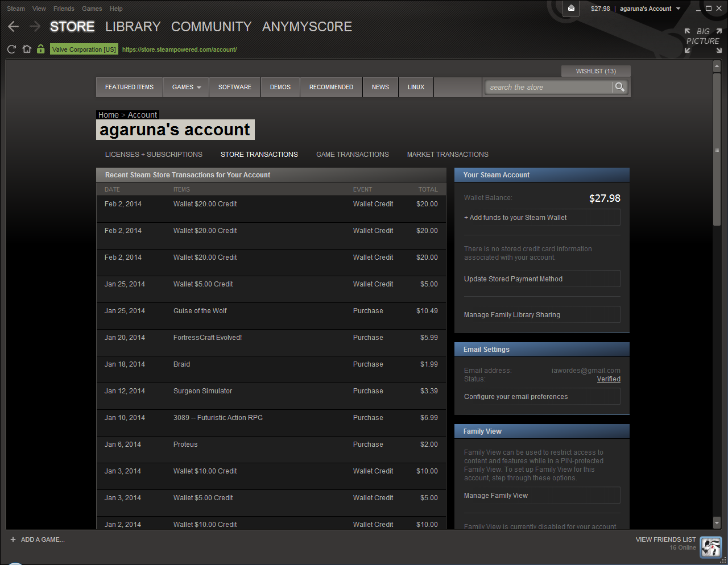Close the Steam window
This screenshot has width=728, height=565.
click(719, 9)
